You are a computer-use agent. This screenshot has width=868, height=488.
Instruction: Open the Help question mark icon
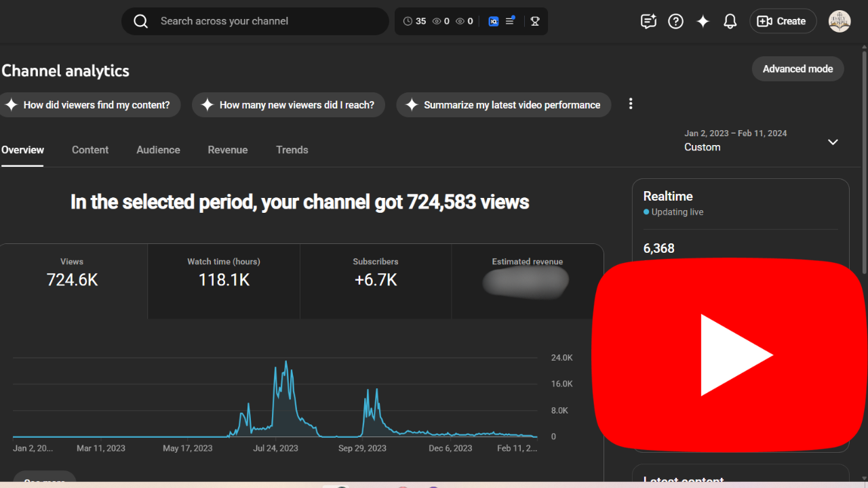pos(675,21)
